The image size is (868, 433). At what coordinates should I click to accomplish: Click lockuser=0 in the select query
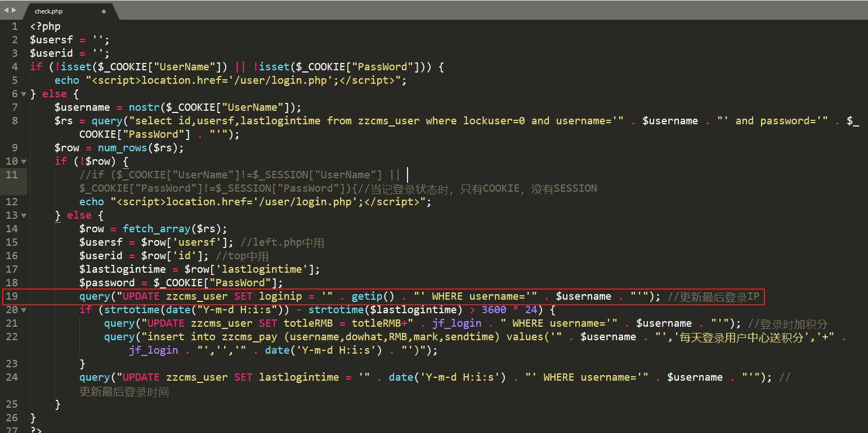tap(494, 121)
